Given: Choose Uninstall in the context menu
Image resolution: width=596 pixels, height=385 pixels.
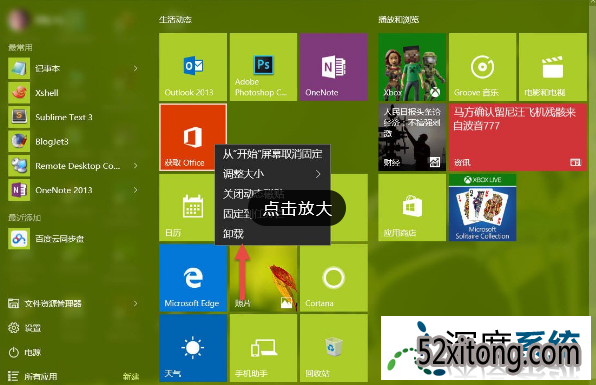Looking at the screenshot, I should tap(273, 234).
